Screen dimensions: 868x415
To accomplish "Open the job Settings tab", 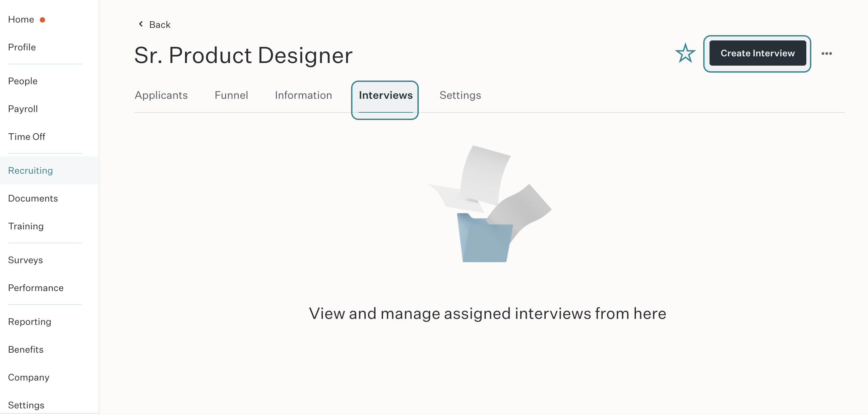I will 460,95.
